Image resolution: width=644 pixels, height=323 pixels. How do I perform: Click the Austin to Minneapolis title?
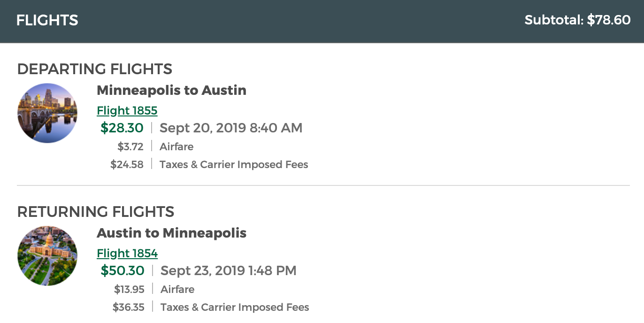pos(171,233)
